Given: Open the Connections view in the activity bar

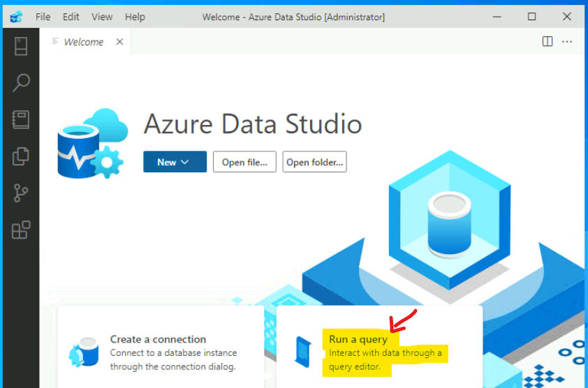Looking at the screenshot, I should point(21,46).
